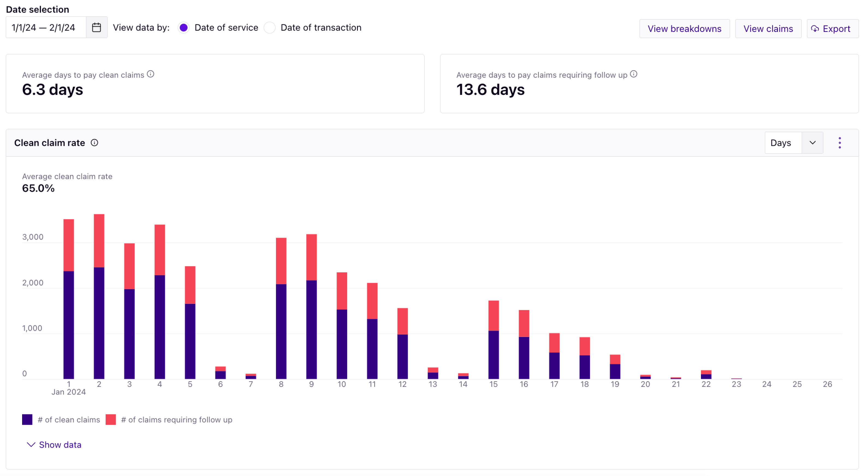
Task: Expand the Show data section
Action: click(x=60, y=445)
